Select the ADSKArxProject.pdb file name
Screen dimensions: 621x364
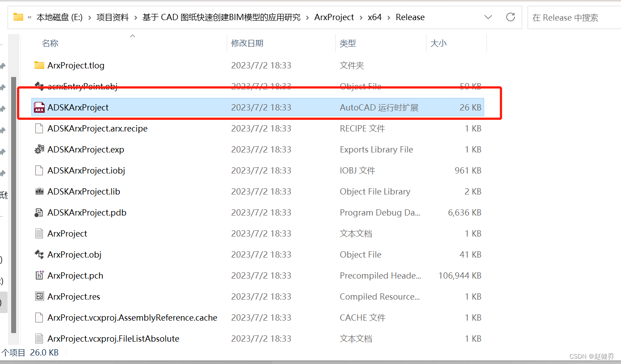[x=87, y=212]
